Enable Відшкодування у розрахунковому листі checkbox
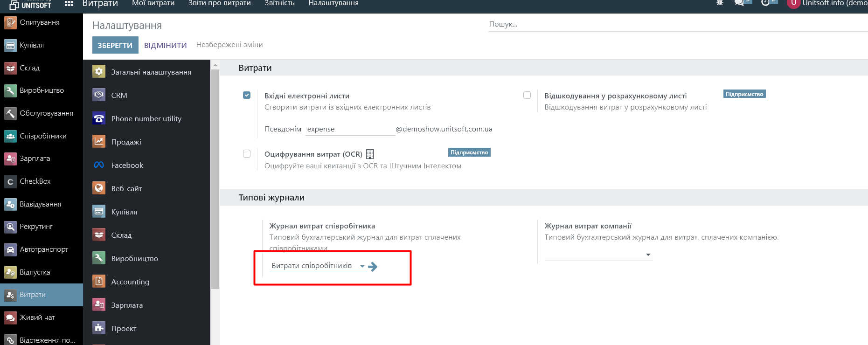 coord(527,95)
